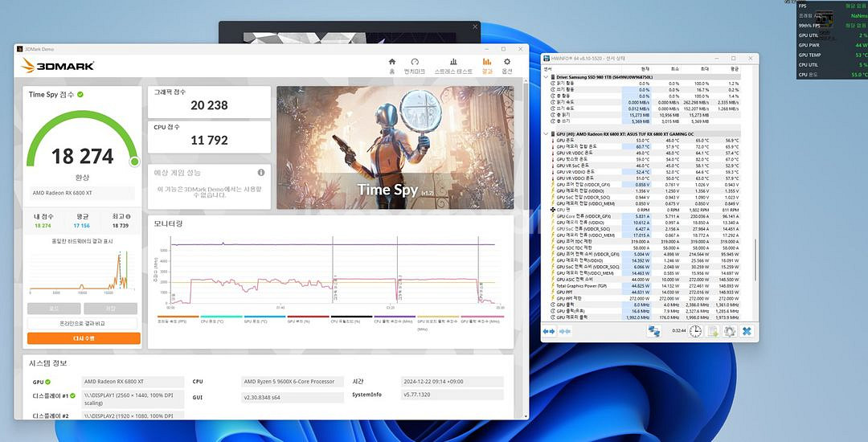Click the AMD Radeon RX 6800 XT field under score
The image size is (868, 442).
pyautogui.click(x=82, y=193)
